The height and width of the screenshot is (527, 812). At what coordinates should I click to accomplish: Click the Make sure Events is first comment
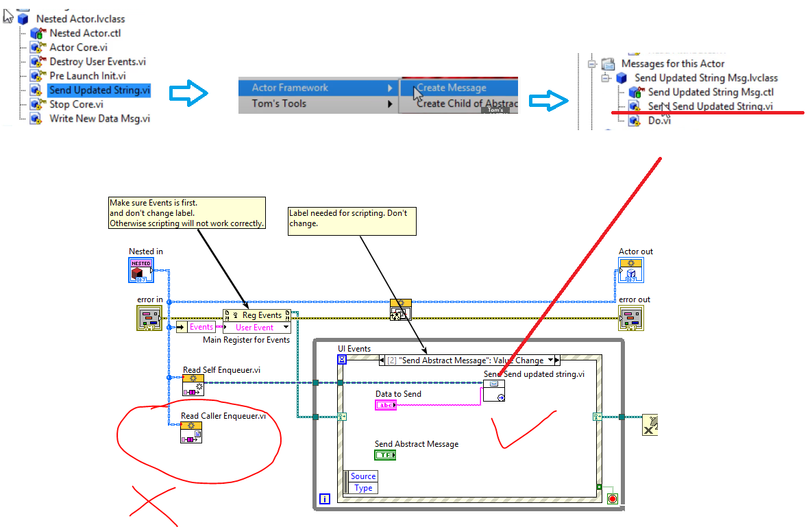click(187, 212)
